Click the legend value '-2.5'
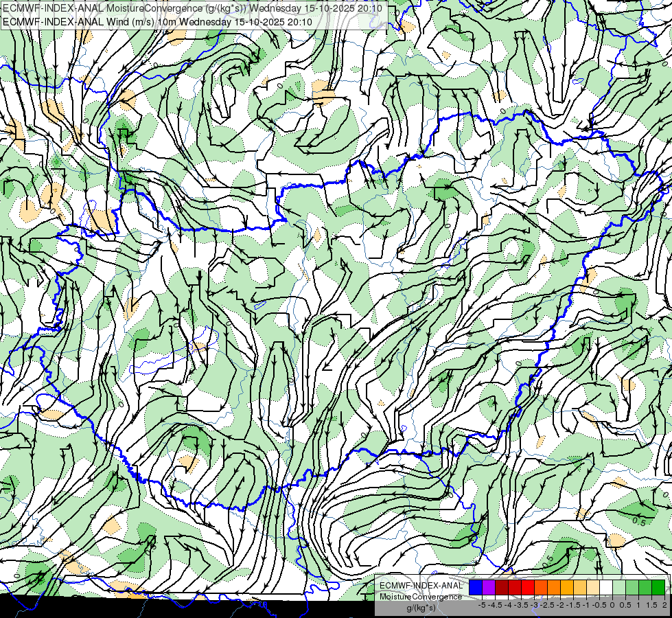 548,605
